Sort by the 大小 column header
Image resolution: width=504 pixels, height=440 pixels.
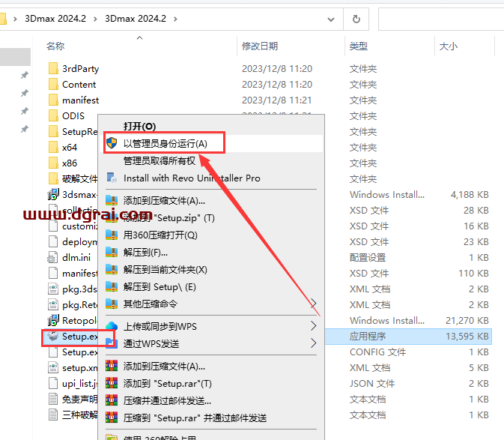pyautogui.click(x=449, y=46)
